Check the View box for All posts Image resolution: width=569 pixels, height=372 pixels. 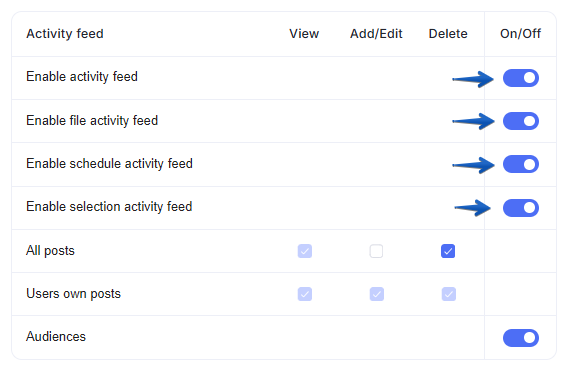pos(304,251)
